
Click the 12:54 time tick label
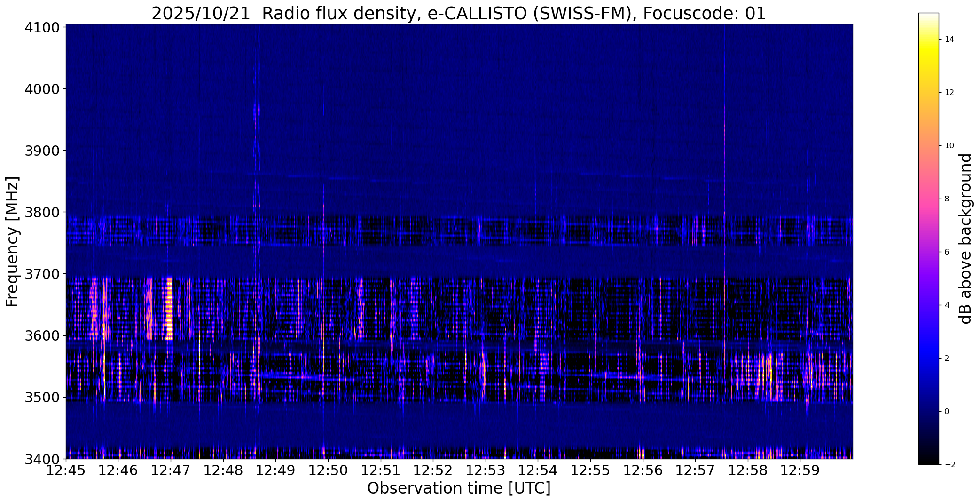(538, 470)
